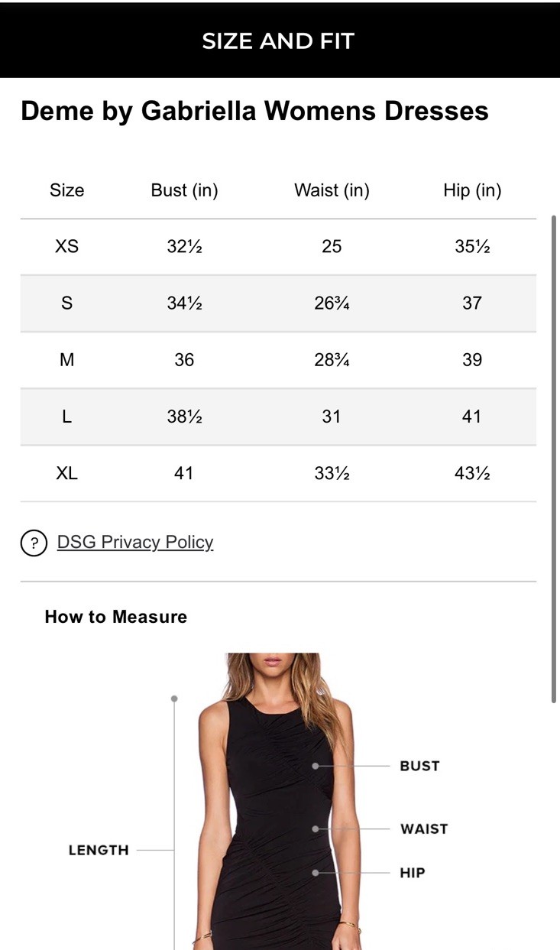560x950 pixels.
Task: Select the XS size row label
Action: point(66,246)
